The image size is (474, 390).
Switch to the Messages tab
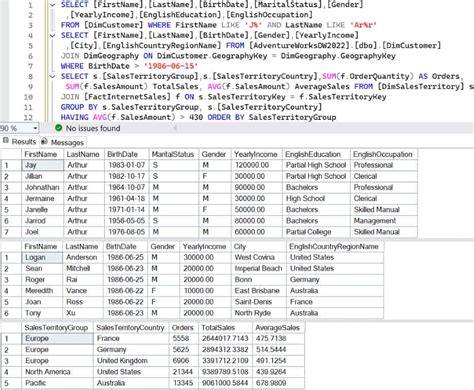[63, 142]
